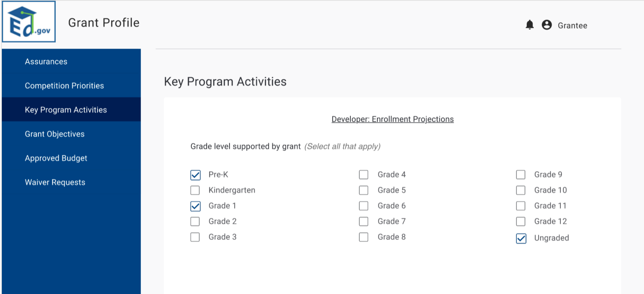Navigate to Grant Objectives
Viewport: 644px width, 294px height.
pyautogui.click(x=55, y=134)
